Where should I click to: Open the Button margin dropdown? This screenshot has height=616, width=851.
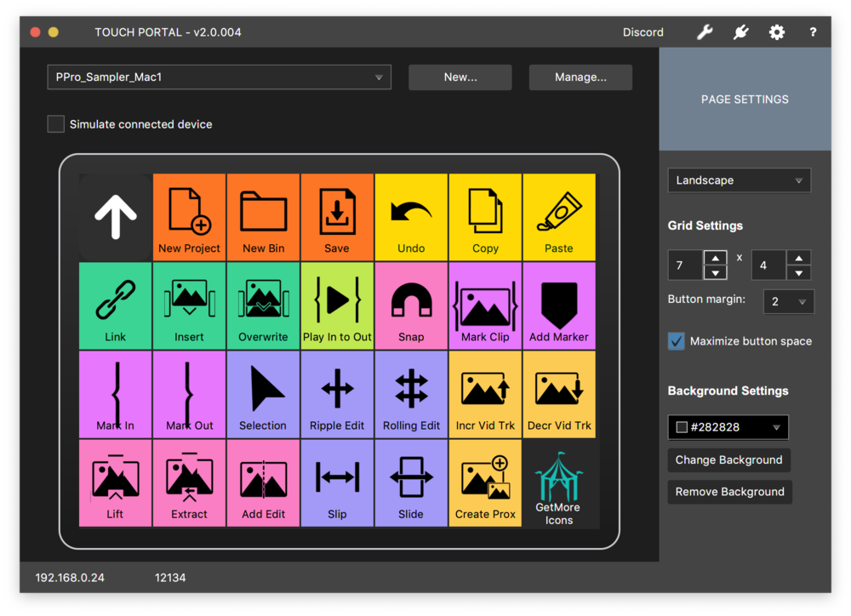788,301
